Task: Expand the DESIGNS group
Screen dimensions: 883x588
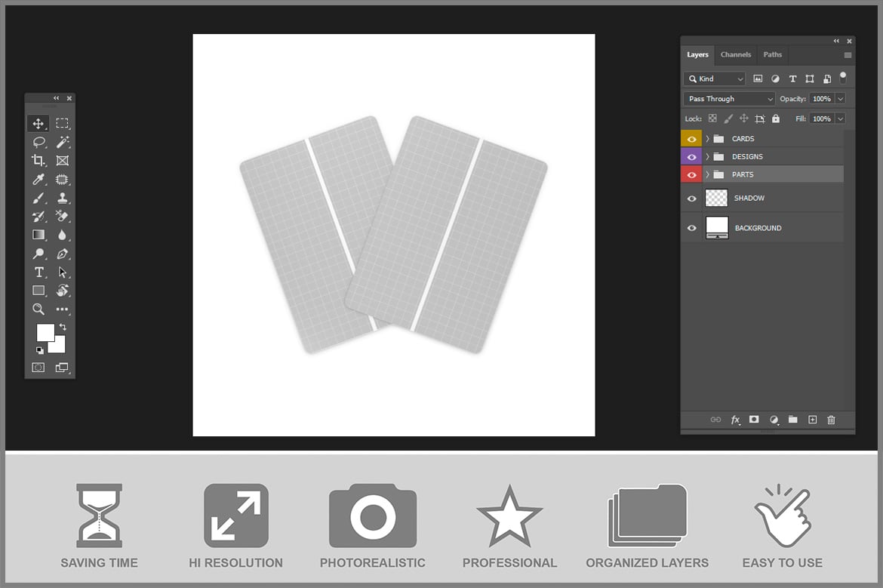Action: click(x=707, y=156)
